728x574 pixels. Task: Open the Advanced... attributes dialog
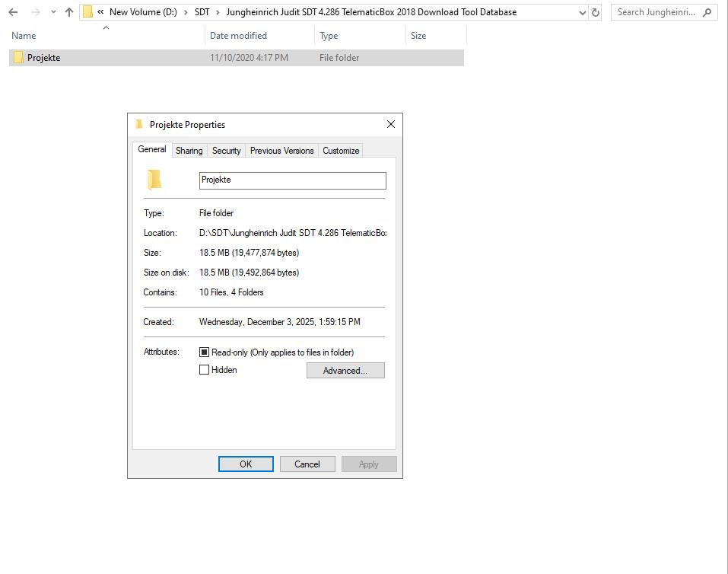click(x=345, y=371)
